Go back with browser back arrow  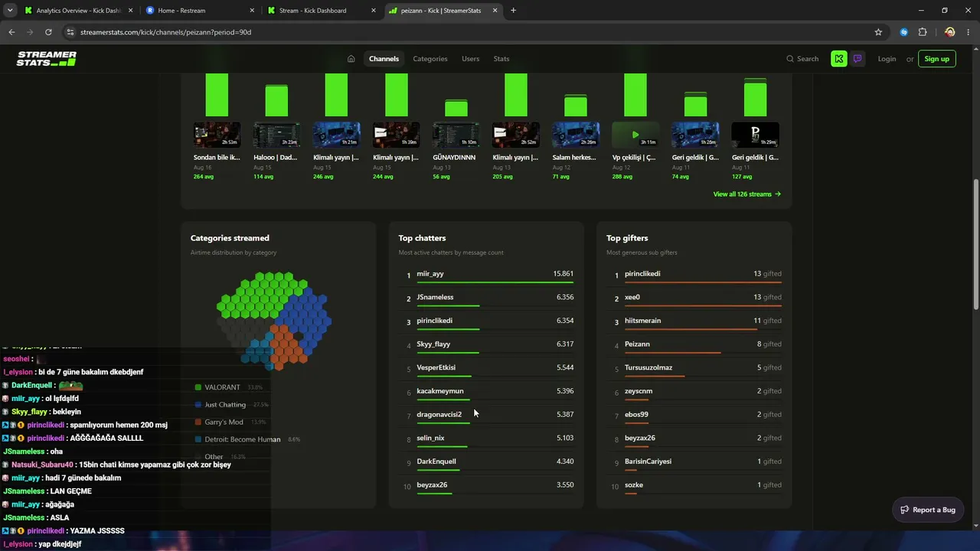11,32
